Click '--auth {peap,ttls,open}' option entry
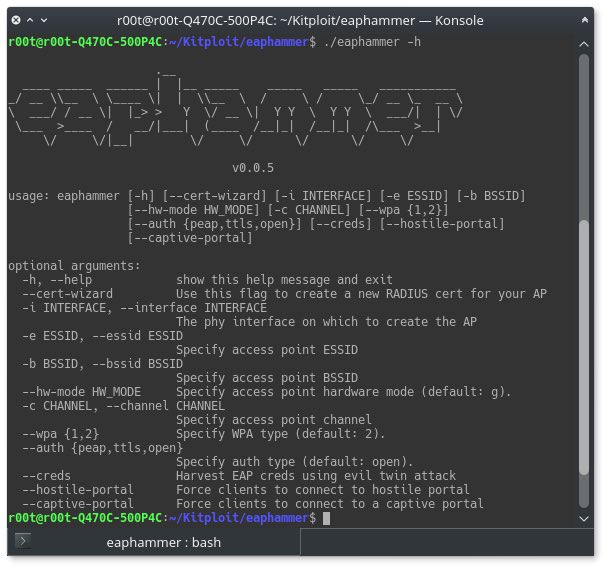 click(x=102, y=447)
